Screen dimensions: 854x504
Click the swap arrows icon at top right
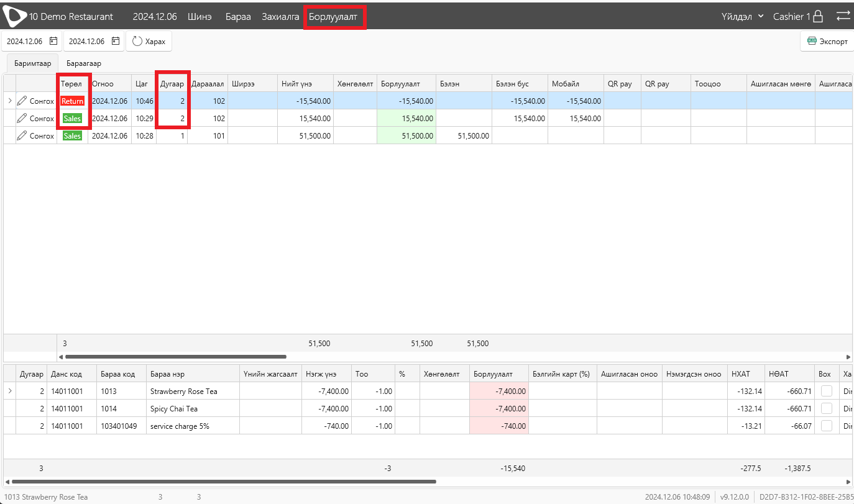(x=843, y=16)
